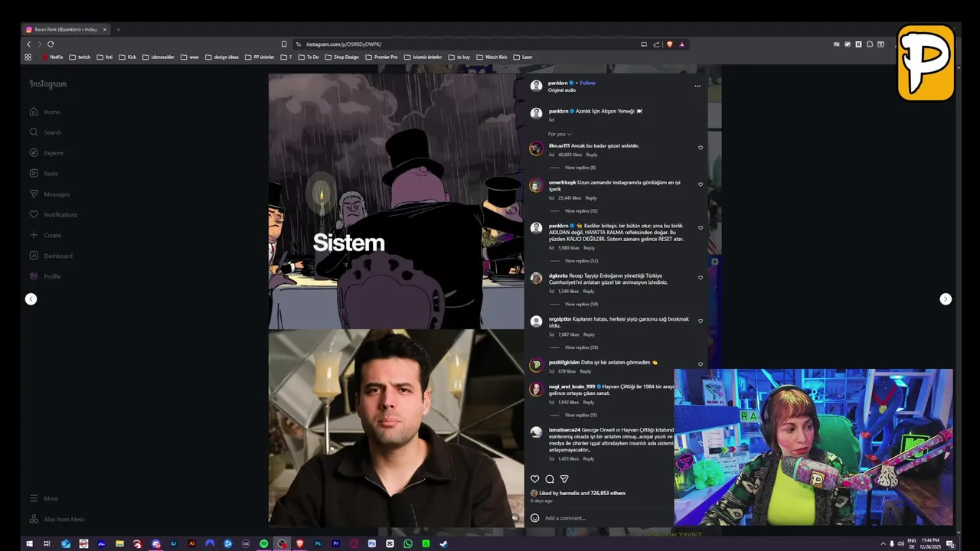
Task: Open Watch Kick bookmarks folder
Action: click(x=492, y=57)
